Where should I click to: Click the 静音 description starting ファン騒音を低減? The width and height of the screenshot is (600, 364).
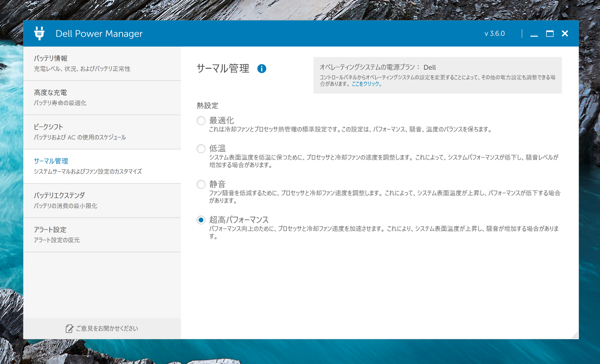[385, 197]
